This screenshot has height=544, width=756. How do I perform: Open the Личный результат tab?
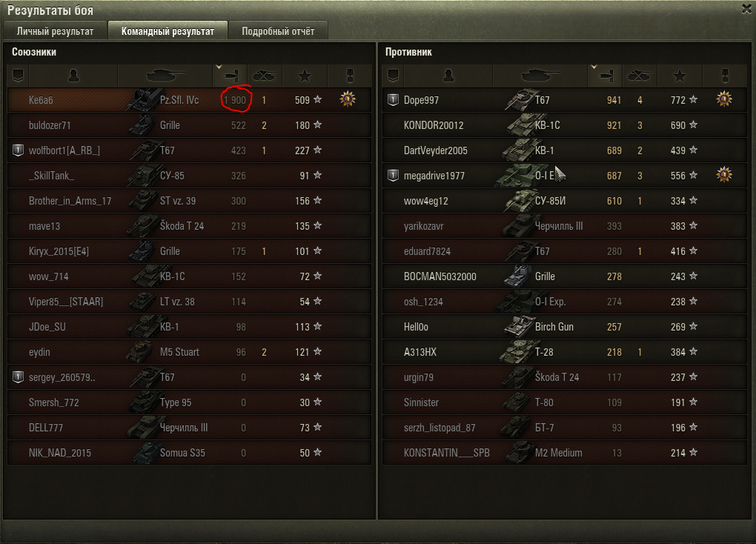[55, 31]
